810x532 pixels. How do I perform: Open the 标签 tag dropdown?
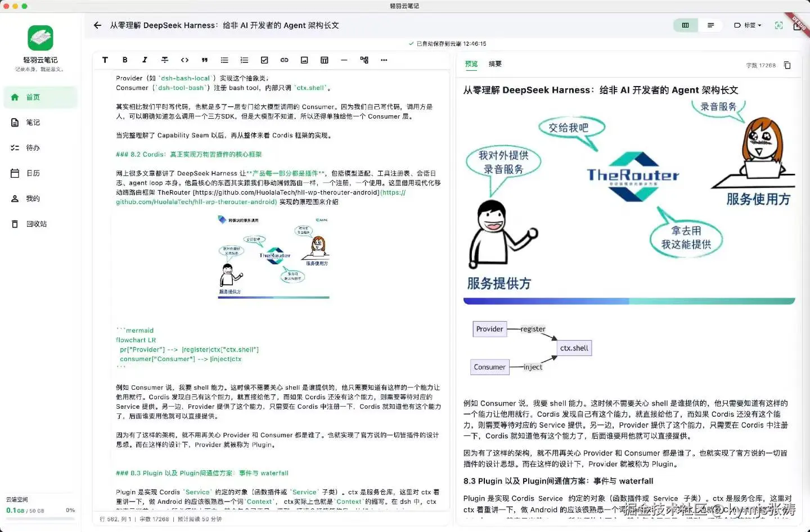(x=748, y=25)
